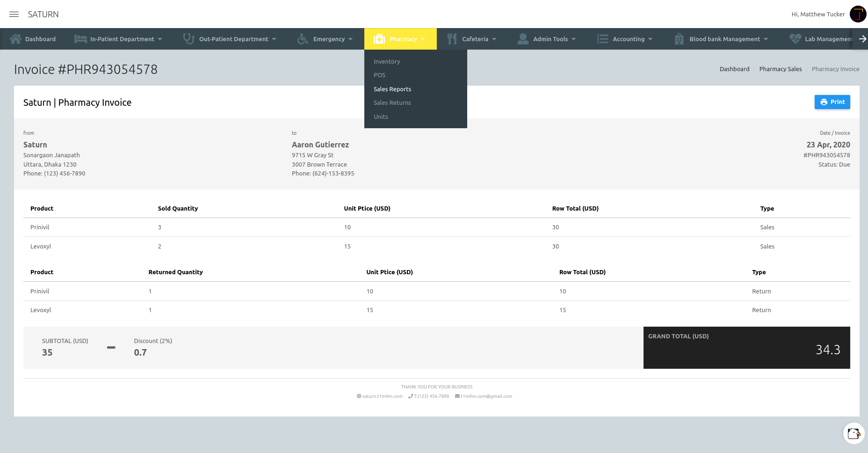Viewport: 868px width, 453px height.
Task: Click the Lab Management heartbeat icon
Action: click(795, 39)
